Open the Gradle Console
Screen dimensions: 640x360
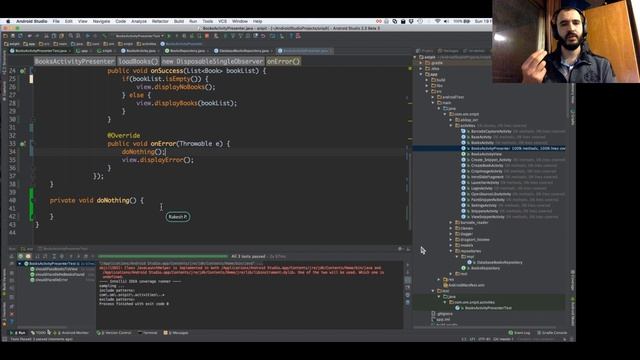552,333
